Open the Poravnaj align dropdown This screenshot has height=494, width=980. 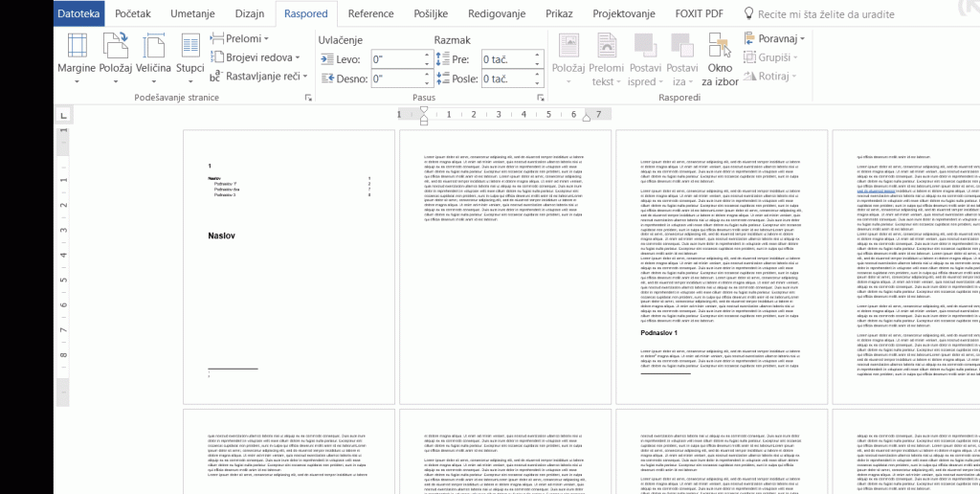(x=775, y=38)
